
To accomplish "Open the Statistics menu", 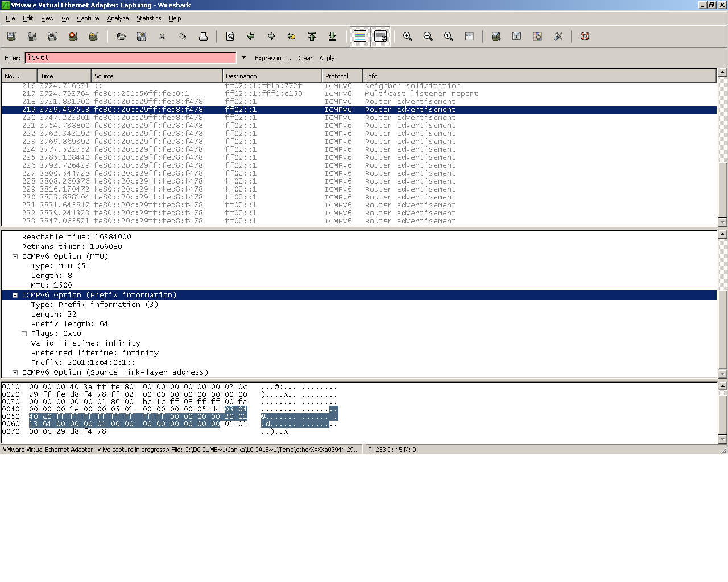I will coord(148,18).
